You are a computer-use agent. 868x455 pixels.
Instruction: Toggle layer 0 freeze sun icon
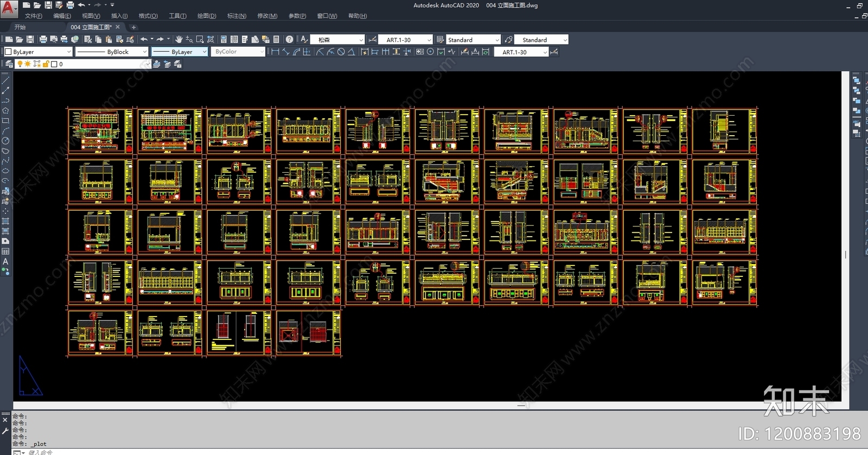(28, 64)
